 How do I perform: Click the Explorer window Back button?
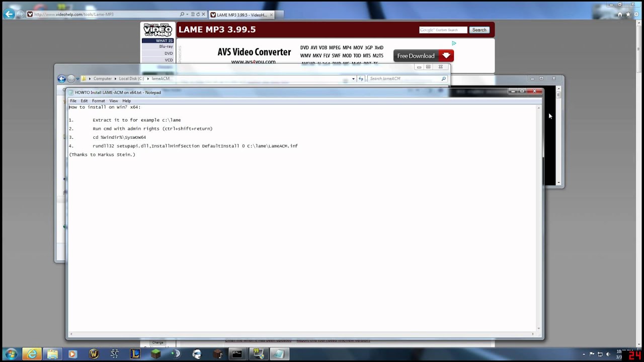61,78
